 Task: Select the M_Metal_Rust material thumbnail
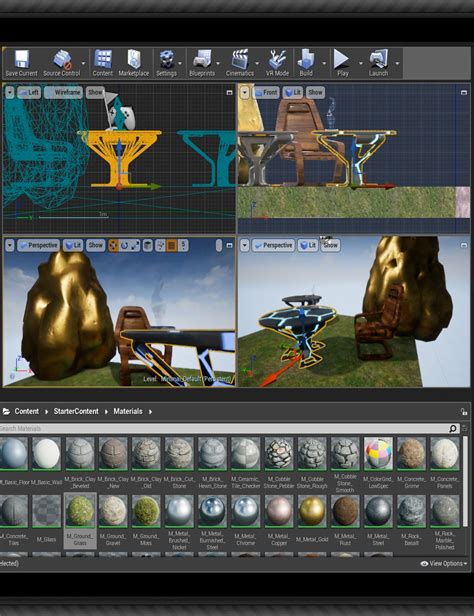coord(345,511)
